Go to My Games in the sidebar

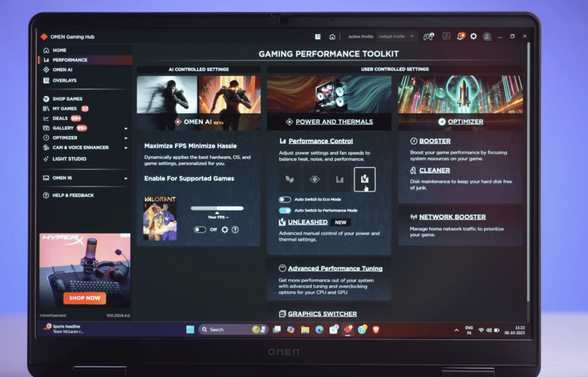(64, 108)
